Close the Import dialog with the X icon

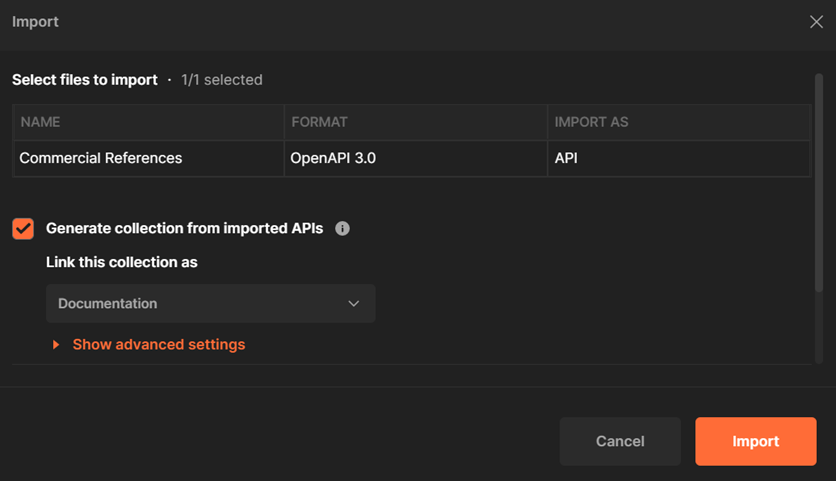pyautogui.click(x=816, y=22)
